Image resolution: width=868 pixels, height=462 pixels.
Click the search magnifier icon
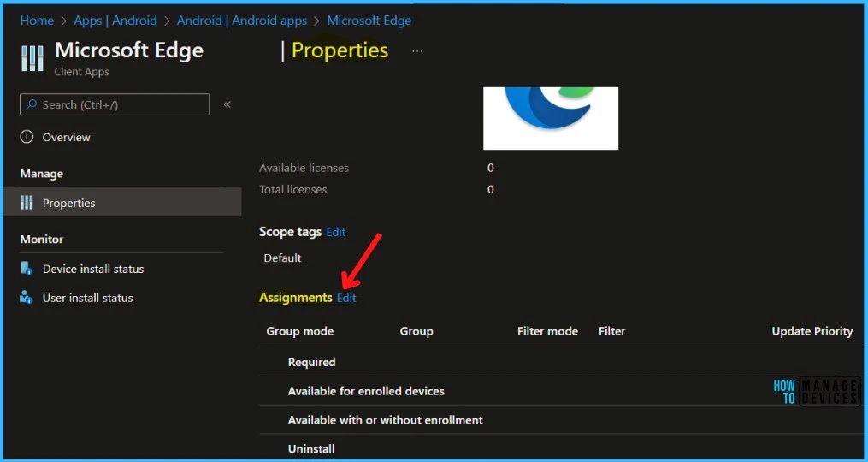[32, 104]
